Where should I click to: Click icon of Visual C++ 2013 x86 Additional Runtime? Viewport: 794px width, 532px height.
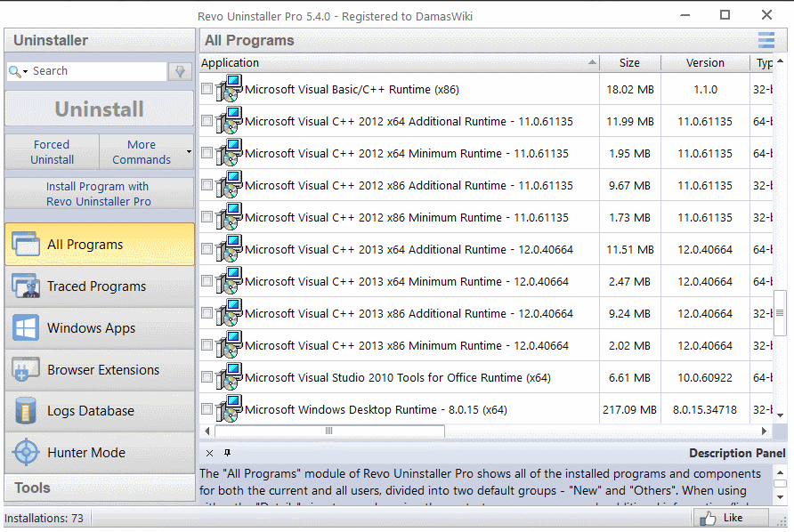tap(229, 313)
